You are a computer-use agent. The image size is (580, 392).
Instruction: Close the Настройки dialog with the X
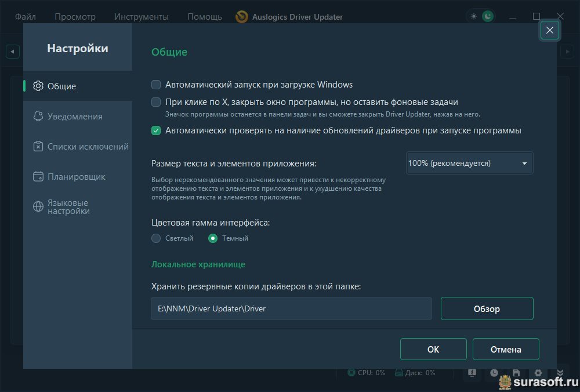tap(550, 30)
